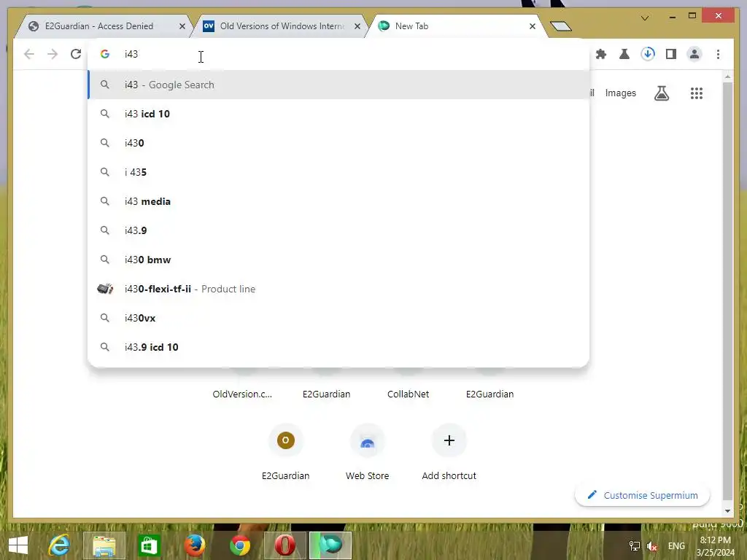The height and width of the screenshot is (560, 747).
Task: Open Windows Store from the taskbar
Action: pyautogui.click(x=149, y=545)
